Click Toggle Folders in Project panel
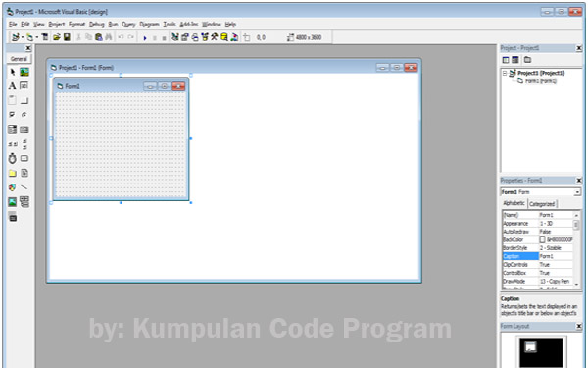This screenshot has height=368, width=588. pos(527,60)
